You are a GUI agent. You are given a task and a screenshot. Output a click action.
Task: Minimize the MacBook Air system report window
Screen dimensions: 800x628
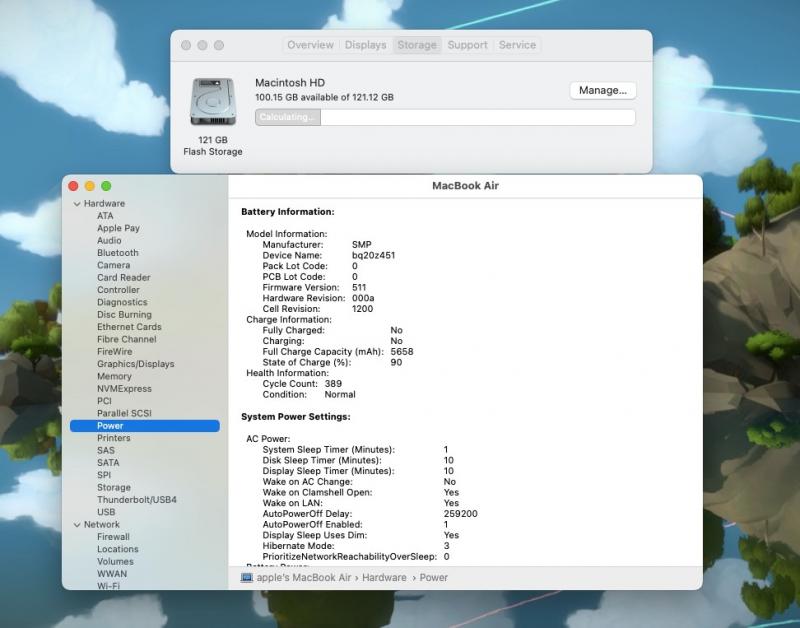pos(90,186)
